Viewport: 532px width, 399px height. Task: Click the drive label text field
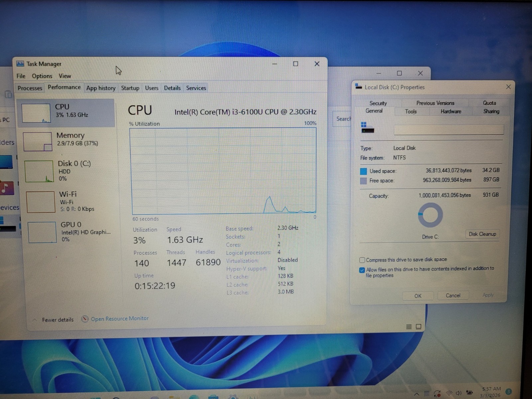click(449, 130)
